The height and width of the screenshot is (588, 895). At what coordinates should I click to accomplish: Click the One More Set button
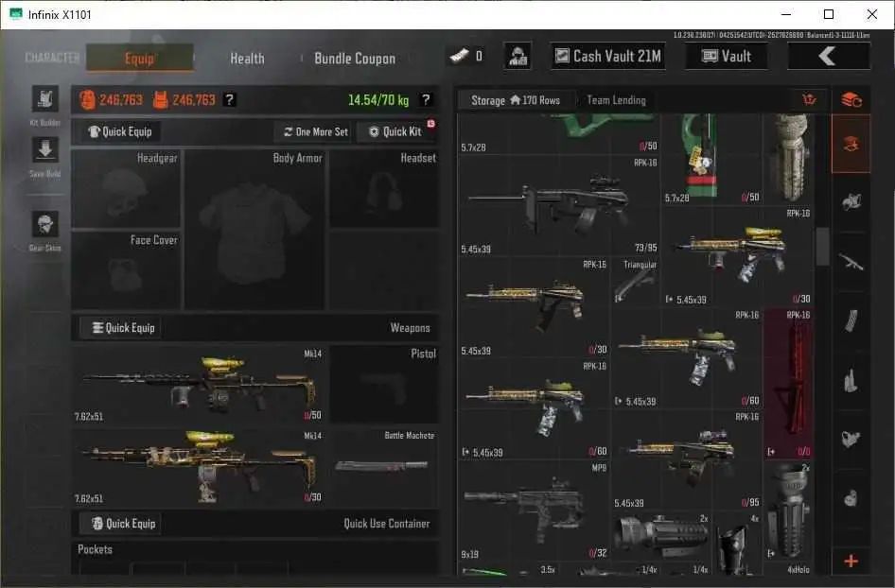tap(316, 131)
